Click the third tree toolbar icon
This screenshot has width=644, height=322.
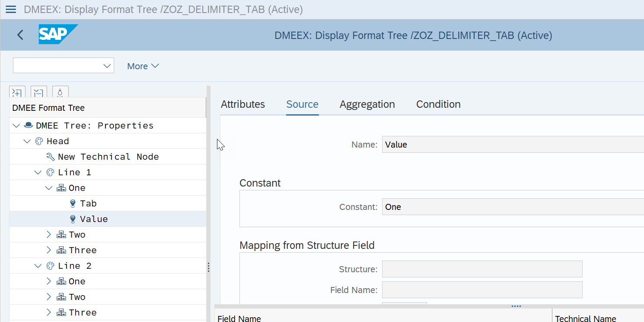tap(61, 93)
